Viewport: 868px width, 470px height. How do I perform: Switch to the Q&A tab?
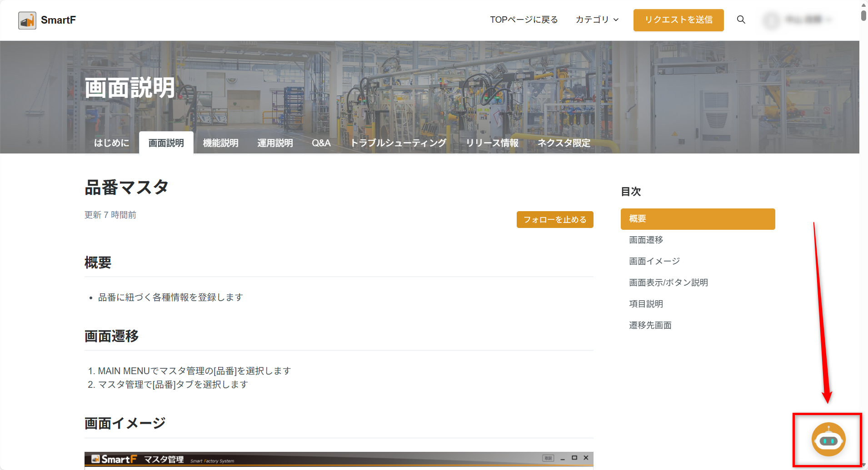coord(321,143)
